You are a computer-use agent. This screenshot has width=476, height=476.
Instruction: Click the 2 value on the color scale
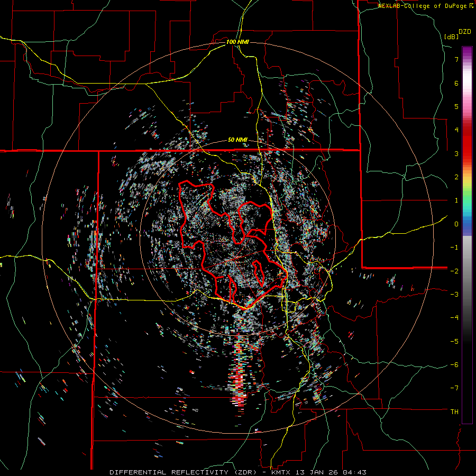456,177
